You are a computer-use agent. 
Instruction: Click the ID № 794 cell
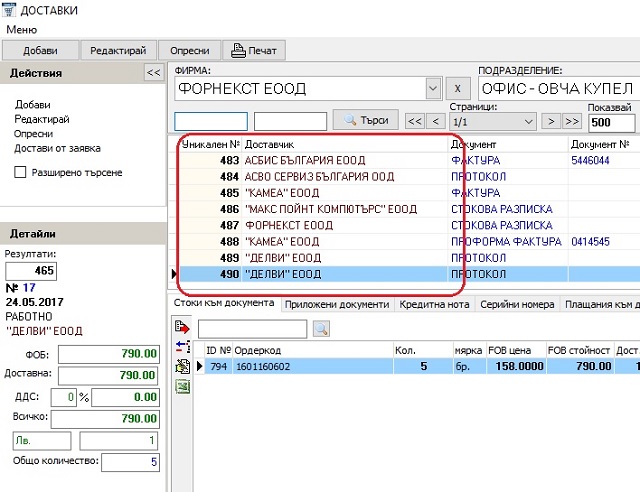pyautogui.click(x=219, y=366)
